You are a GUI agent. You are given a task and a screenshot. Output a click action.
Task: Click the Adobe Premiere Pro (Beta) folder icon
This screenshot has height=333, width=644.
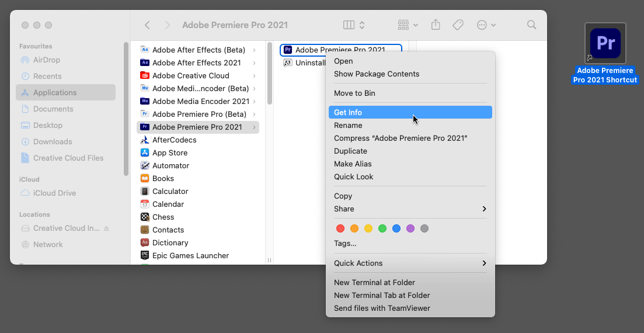pyautogui.click(x=145, y=114)
